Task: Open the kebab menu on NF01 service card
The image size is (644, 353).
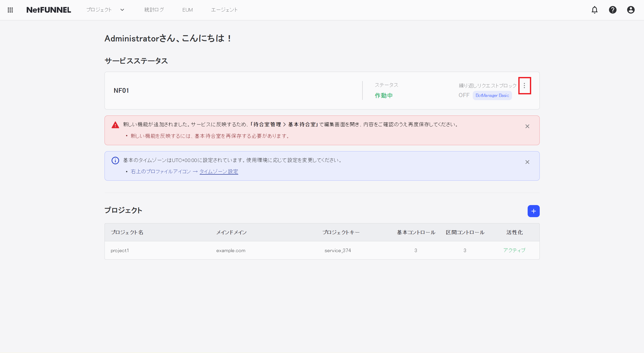Action: point(525,86)
